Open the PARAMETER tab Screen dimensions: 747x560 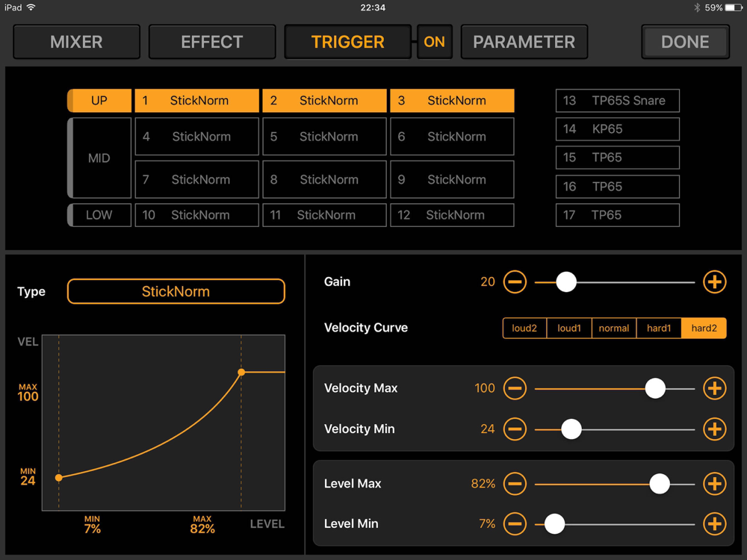click(x=524, y=42)
